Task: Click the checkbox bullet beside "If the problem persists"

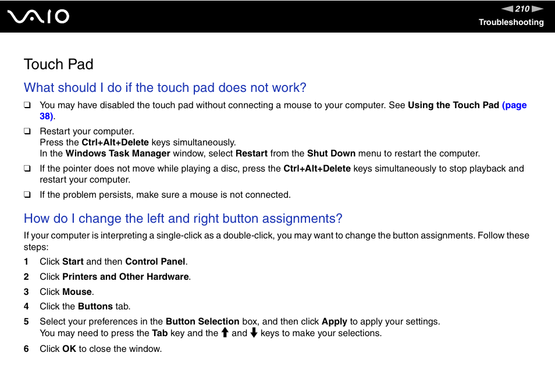Action: (27, 195)
